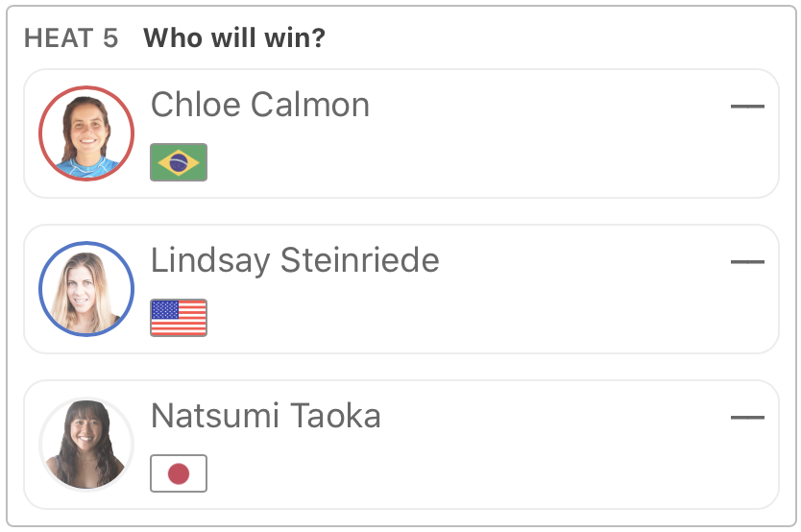
Task: Click the Japan flag icon
Action: click(x=179, y=473)
